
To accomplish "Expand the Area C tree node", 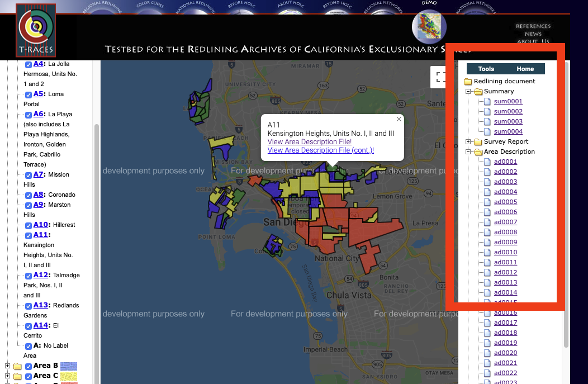I will click(x=7, y=376).
